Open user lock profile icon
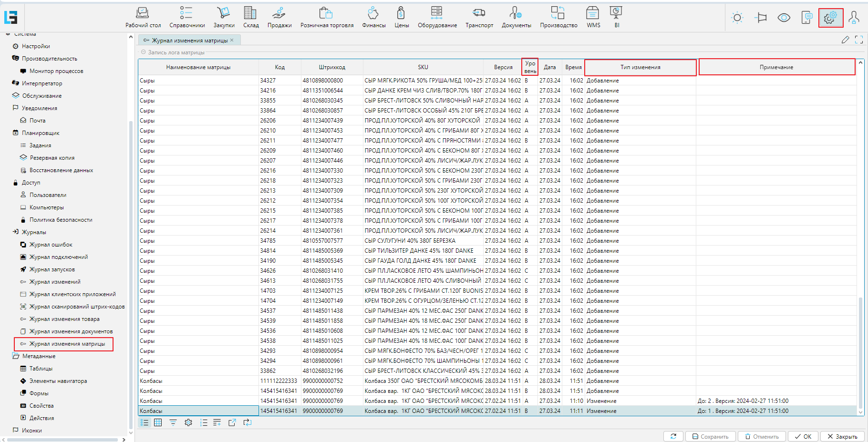Image resolution: width=868 pixels, height=442 pixels. (854, 18)
